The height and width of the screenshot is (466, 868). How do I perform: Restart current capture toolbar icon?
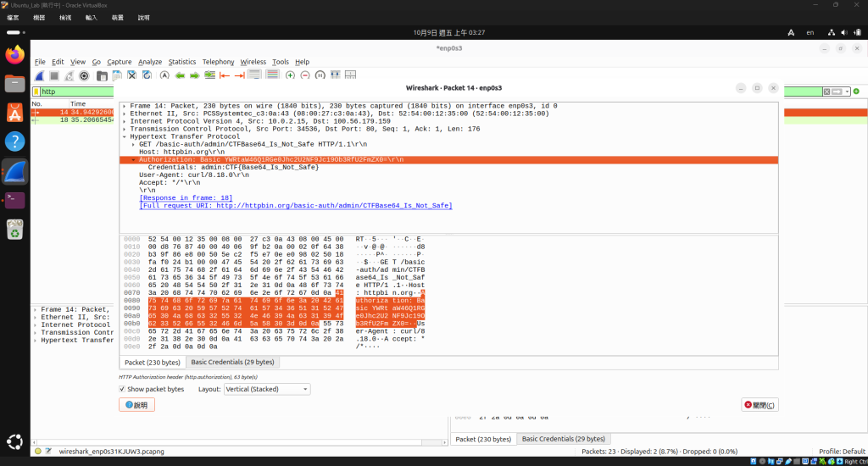click(69, 75)
